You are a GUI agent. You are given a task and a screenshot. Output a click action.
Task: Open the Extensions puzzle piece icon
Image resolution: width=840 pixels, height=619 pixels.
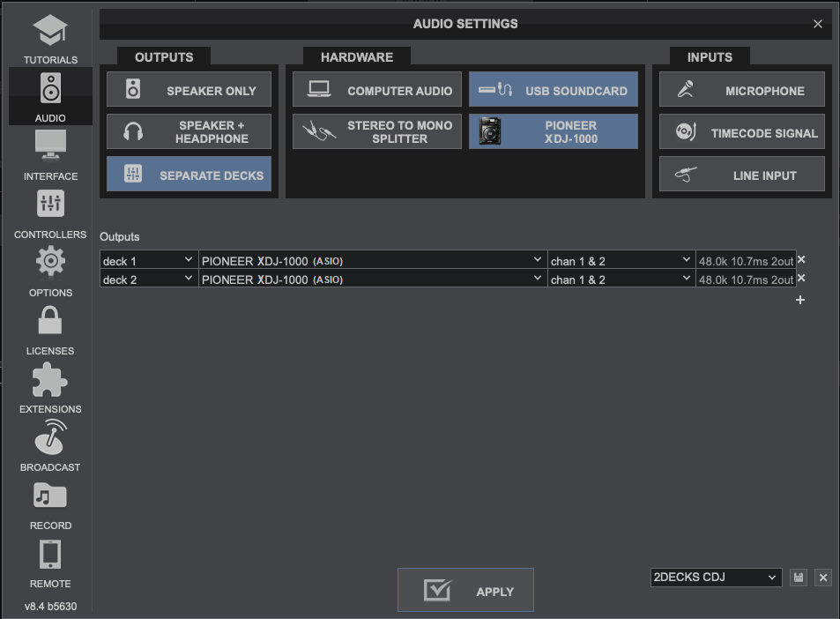point(50,380)
